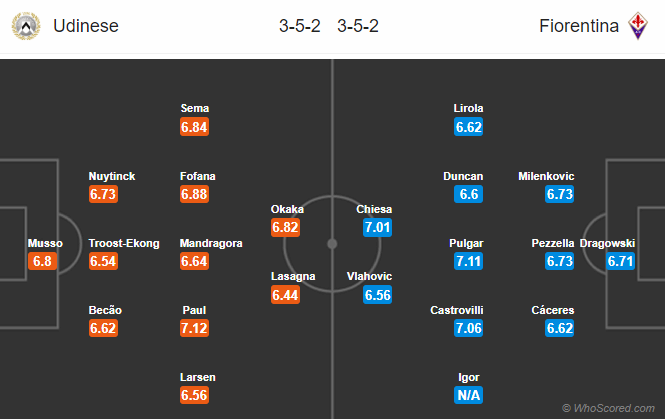
Task: Open the WhoScored.com watermark link
Action: [608, 408]
